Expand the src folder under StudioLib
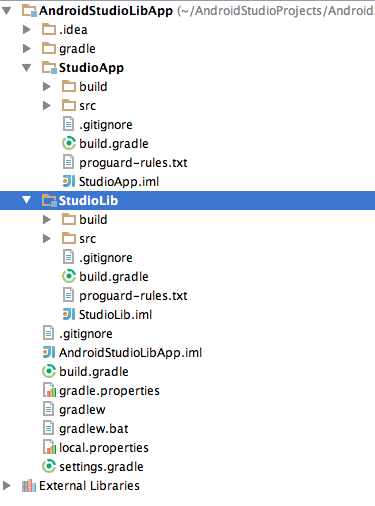 tap(47, 238)
